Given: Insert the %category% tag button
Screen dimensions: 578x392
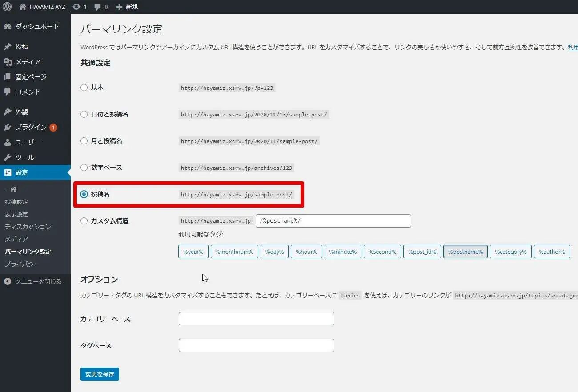Looking at the screenshot, I should [x=510, y=252].
